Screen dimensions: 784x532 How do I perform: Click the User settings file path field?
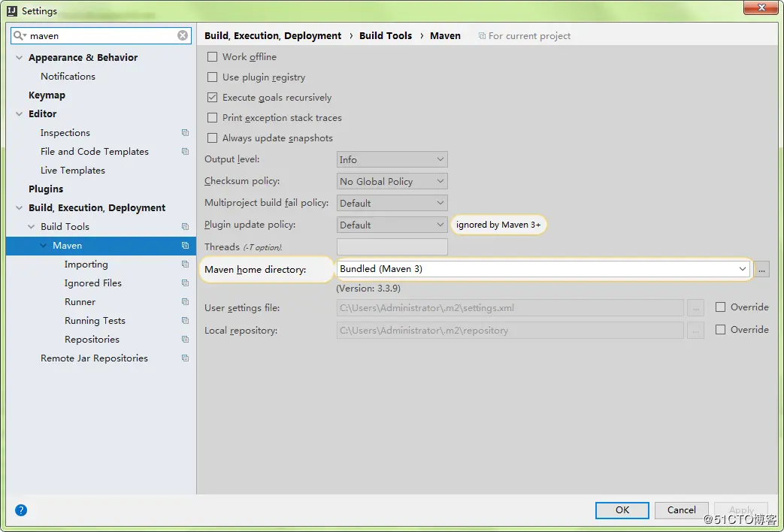(510, 308)
